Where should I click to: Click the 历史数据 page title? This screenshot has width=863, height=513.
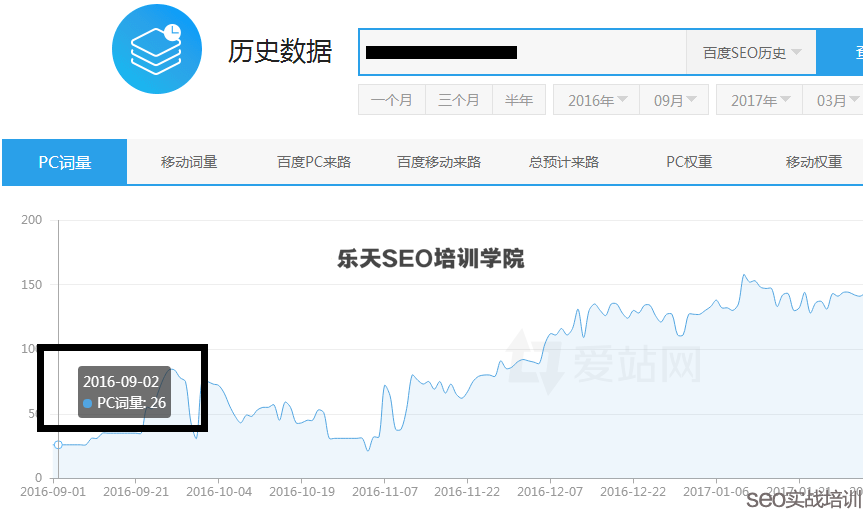pos(280,51)
